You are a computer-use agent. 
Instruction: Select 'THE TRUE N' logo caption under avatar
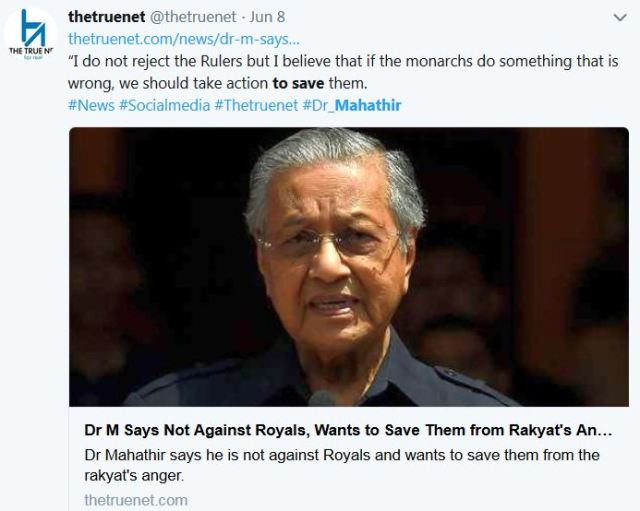coord(31,51)
